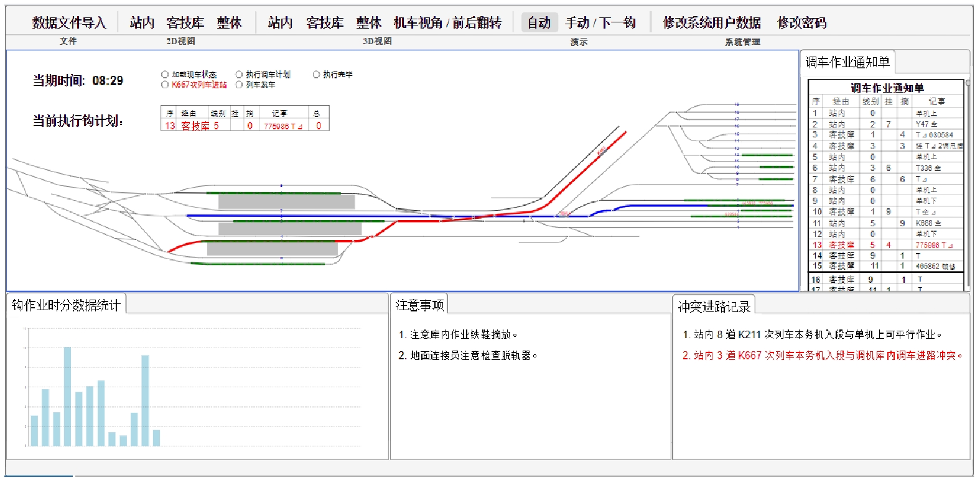Screen dimensions: 980x483
Task: Select the 加载现车状态 radio button
Action: [165, 75]
